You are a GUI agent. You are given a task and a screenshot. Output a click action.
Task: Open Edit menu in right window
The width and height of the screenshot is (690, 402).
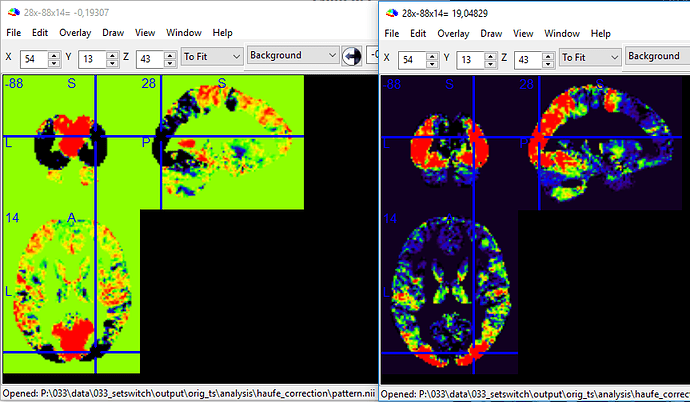418,33
